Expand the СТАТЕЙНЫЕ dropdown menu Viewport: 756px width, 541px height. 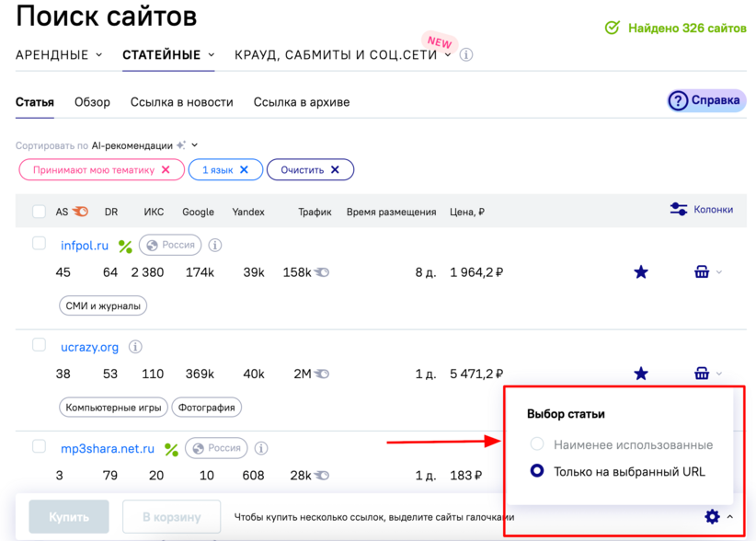168,55
